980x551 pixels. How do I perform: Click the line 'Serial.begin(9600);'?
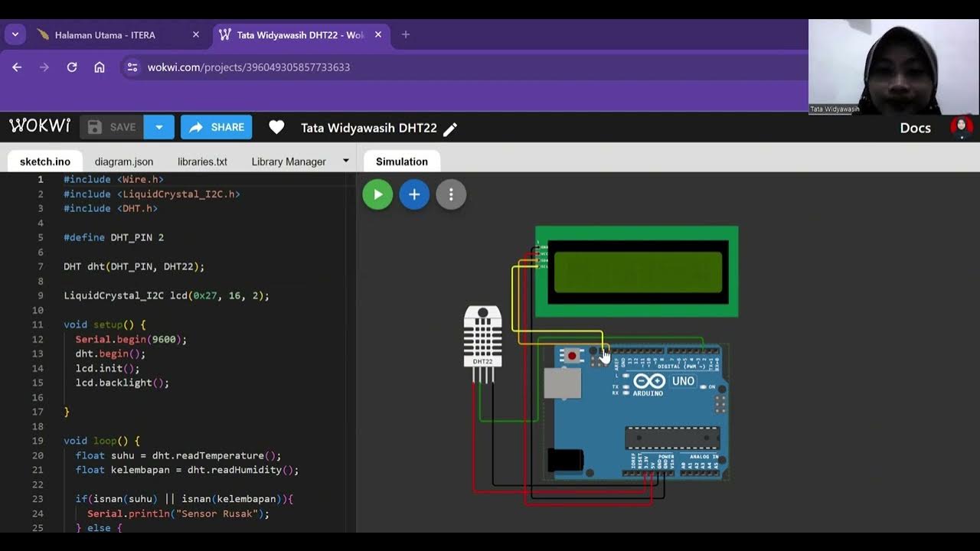(x=131, y=339)
